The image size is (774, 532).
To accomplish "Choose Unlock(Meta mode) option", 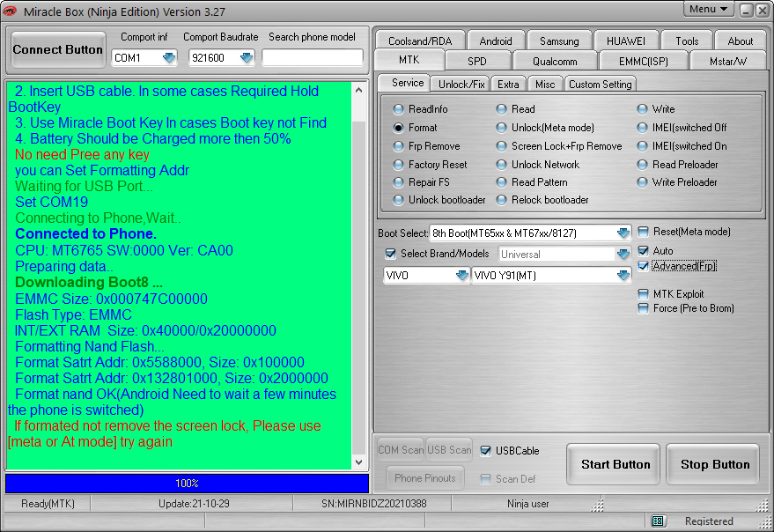I will point(502,128).
